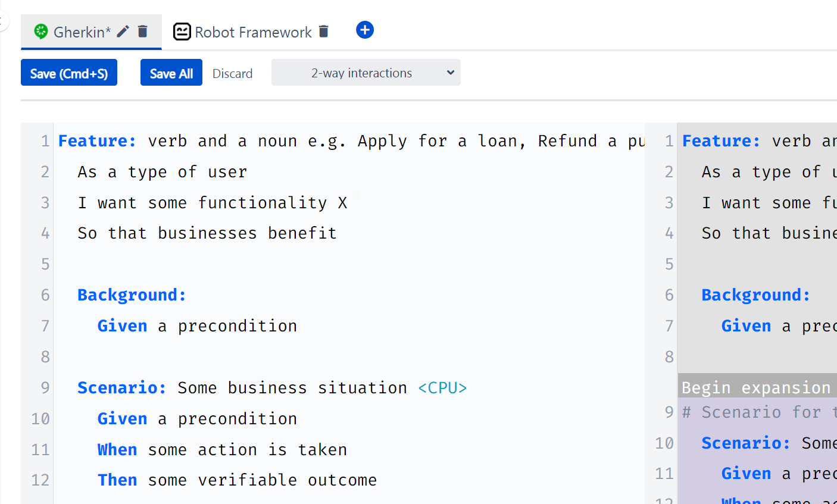
Task: Open the 2-way interactions dropdown
Action: [366, 73]
